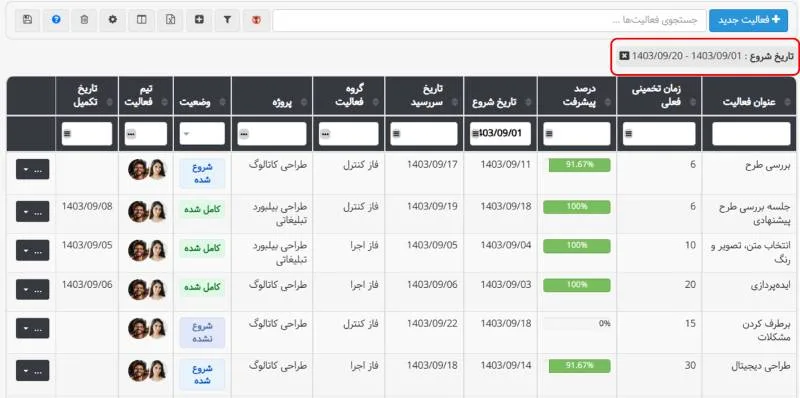
Task: Click the ایده‌پردازی activity title
Action: (x=771, y=286)
